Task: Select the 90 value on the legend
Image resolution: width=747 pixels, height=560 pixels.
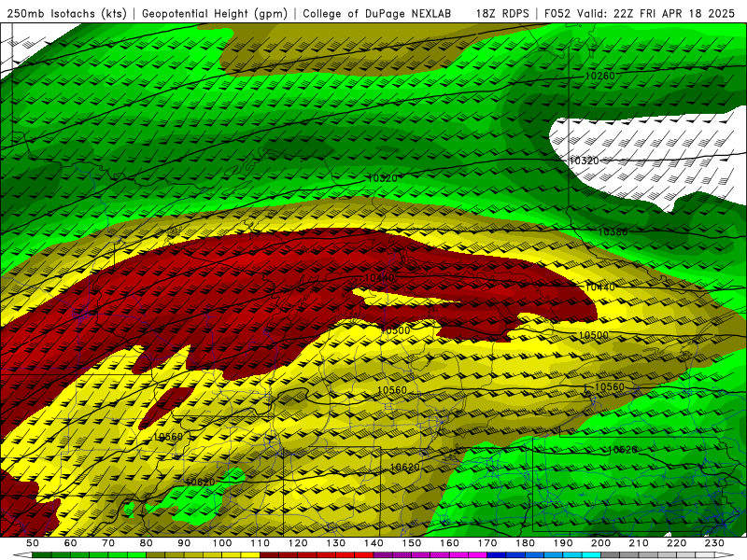Action: click(x=184, y=543)
